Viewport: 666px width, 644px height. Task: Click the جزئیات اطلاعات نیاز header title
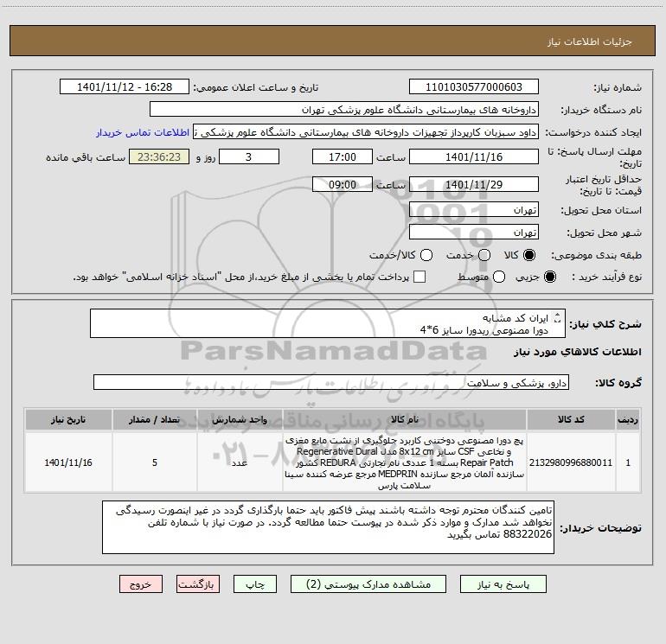point(590,41)
